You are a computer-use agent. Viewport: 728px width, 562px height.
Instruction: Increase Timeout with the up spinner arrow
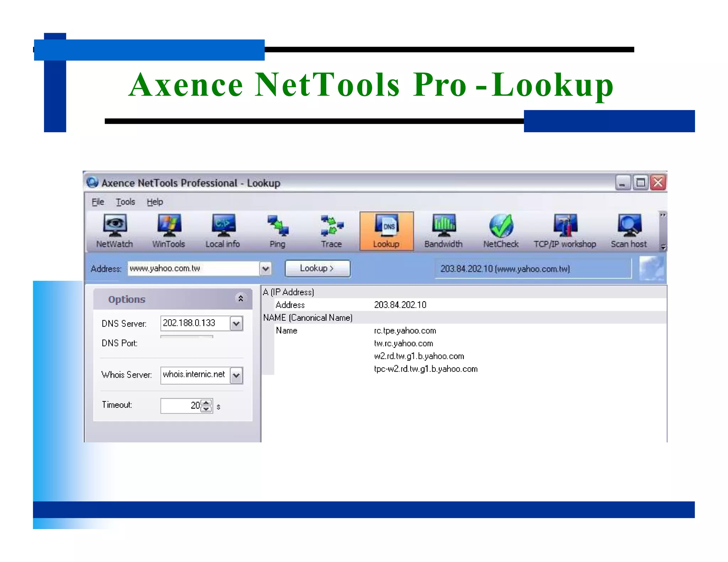coord(206,402)
